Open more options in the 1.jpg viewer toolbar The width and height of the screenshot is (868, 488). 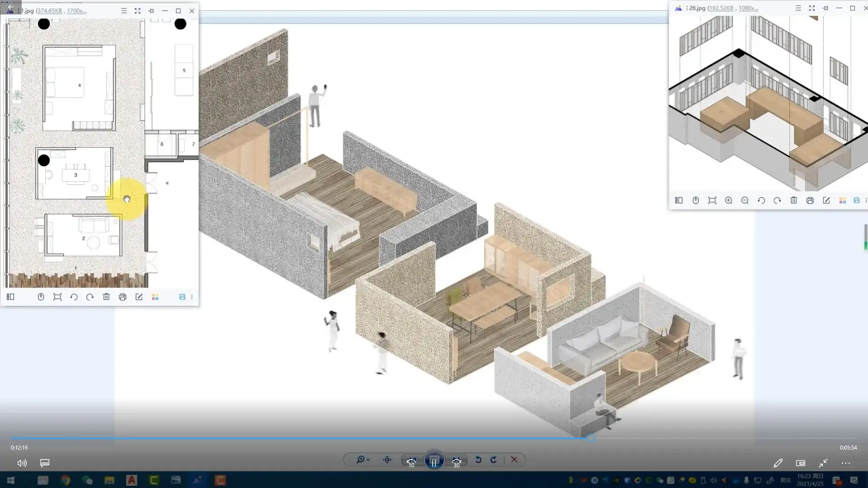point(192,297)
